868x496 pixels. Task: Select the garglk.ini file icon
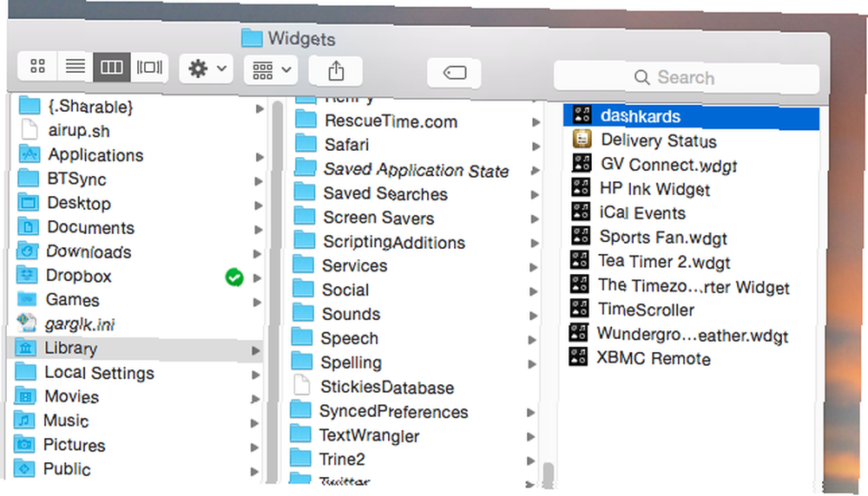27,323
